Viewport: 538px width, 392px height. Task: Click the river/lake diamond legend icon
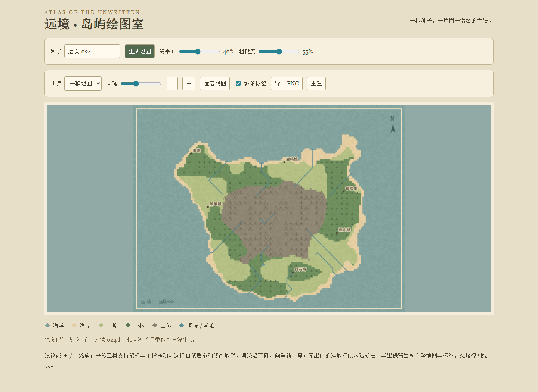click(x=182, y=326)
